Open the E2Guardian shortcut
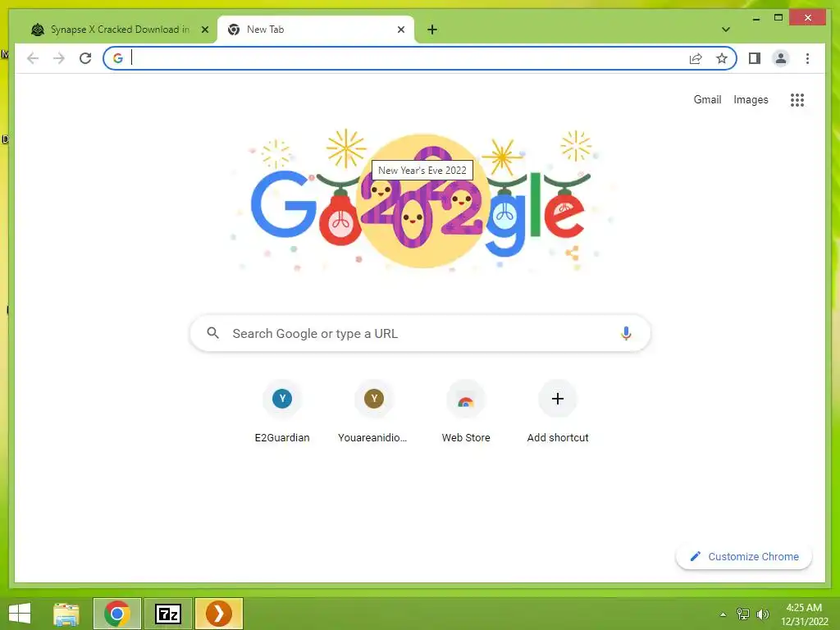 point(282,413)
